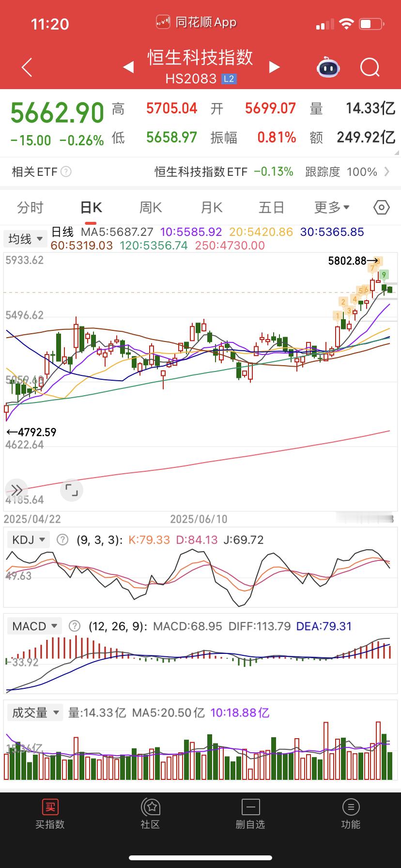
Task: Tap the 4792.59 low price marker
Action: click(x=37, y=432)
